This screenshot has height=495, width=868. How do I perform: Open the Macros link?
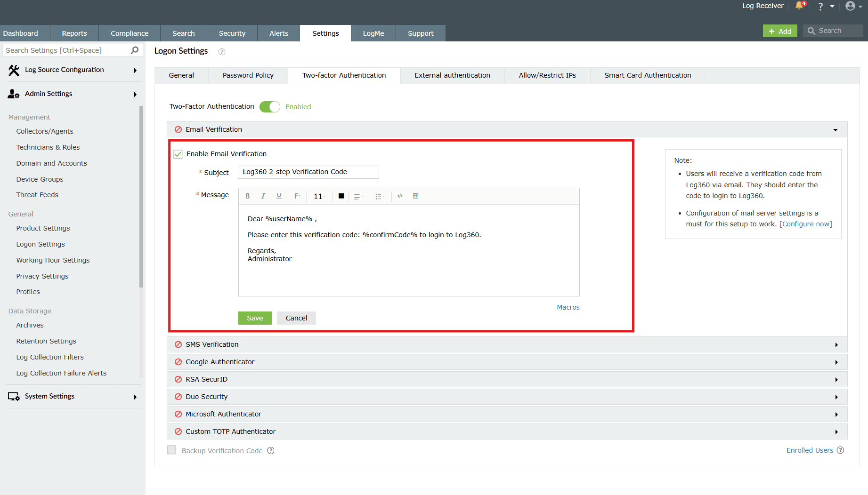(x=568, y=307)
